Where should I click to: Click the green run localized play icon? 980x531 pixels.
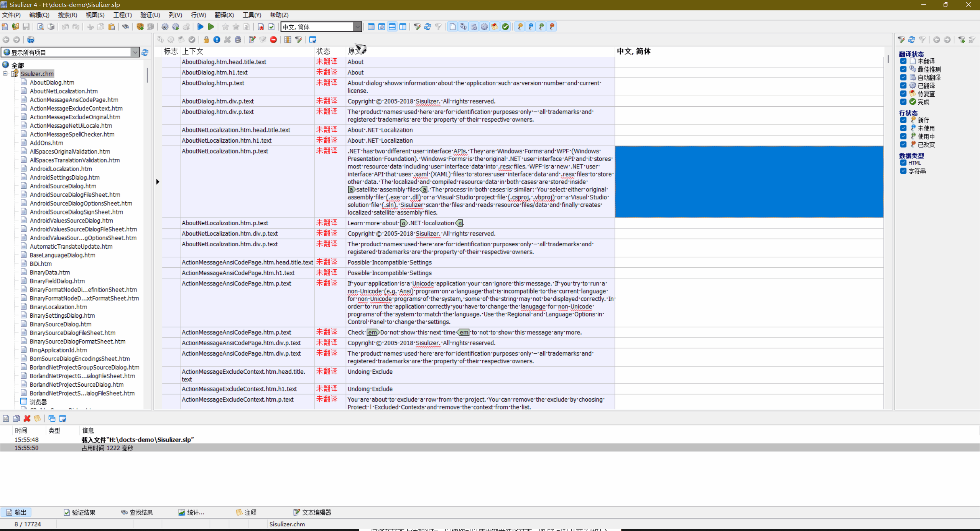pos(211,26)
